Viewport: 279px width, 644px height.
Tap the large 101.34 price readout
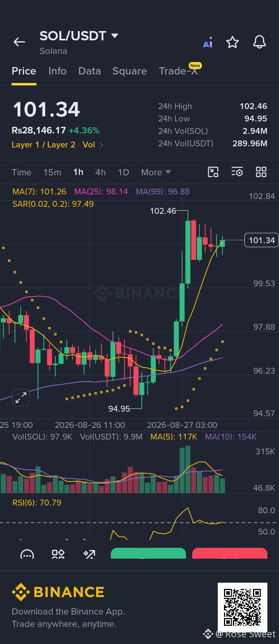coord(46,109)
